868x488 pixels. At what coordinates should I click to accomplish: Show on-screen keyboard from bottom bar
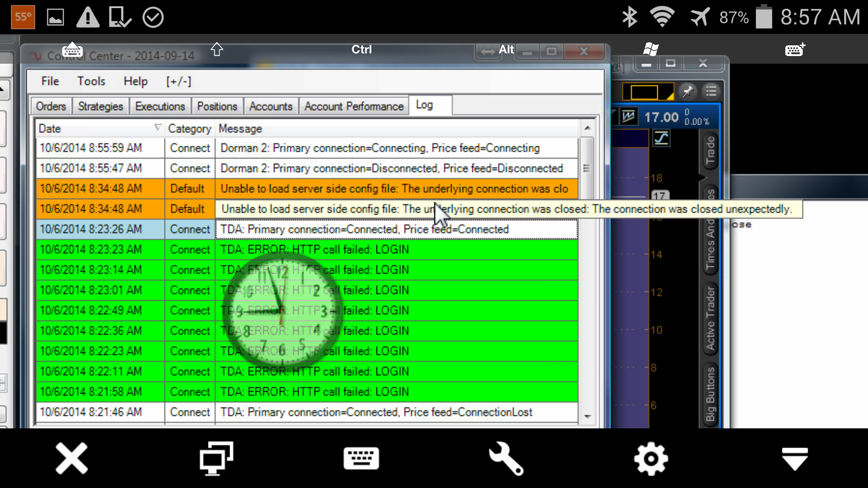(361, 459)
